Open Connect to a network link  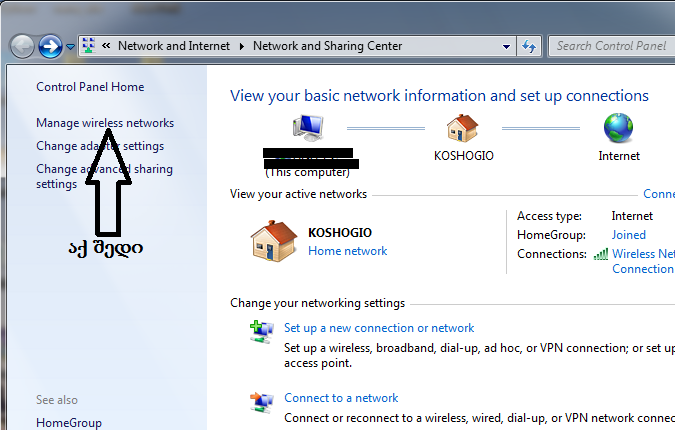(341, 398)
